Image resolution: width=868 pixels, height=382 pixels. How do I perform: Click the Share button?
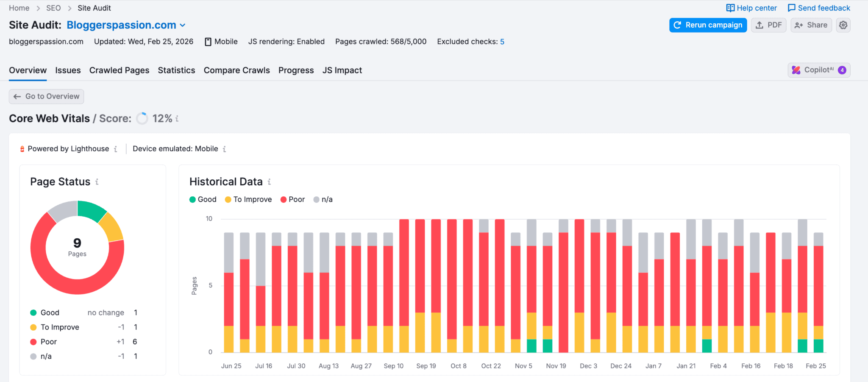(x=811, y=25)
